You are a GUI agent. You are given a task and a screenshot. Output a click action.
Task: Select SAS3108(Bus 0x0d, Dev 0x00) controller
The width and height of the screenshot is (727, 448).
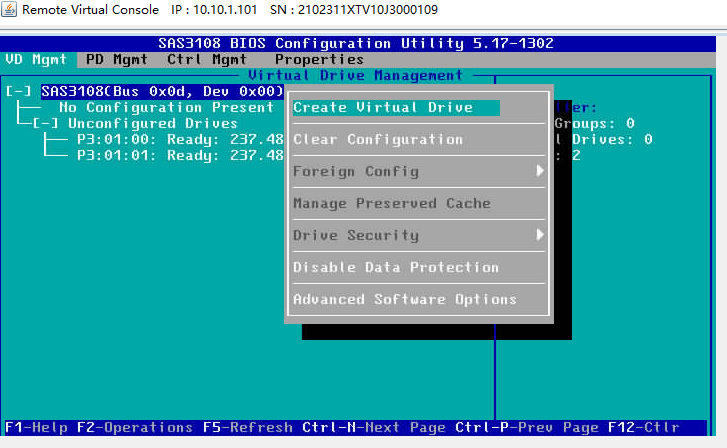tap(162, 91)
